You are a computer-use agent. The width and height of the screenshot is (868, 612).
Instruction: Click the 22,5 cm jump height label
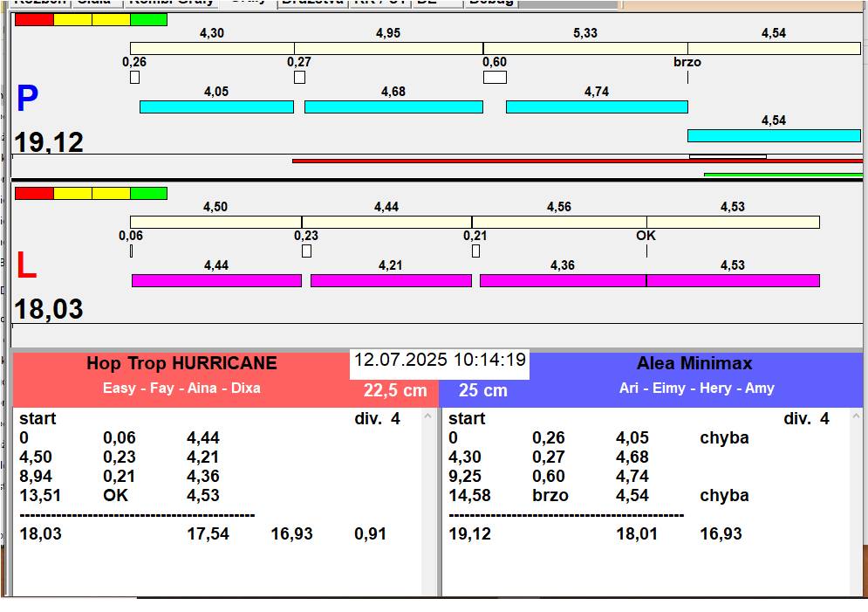[x=395, y=390]
